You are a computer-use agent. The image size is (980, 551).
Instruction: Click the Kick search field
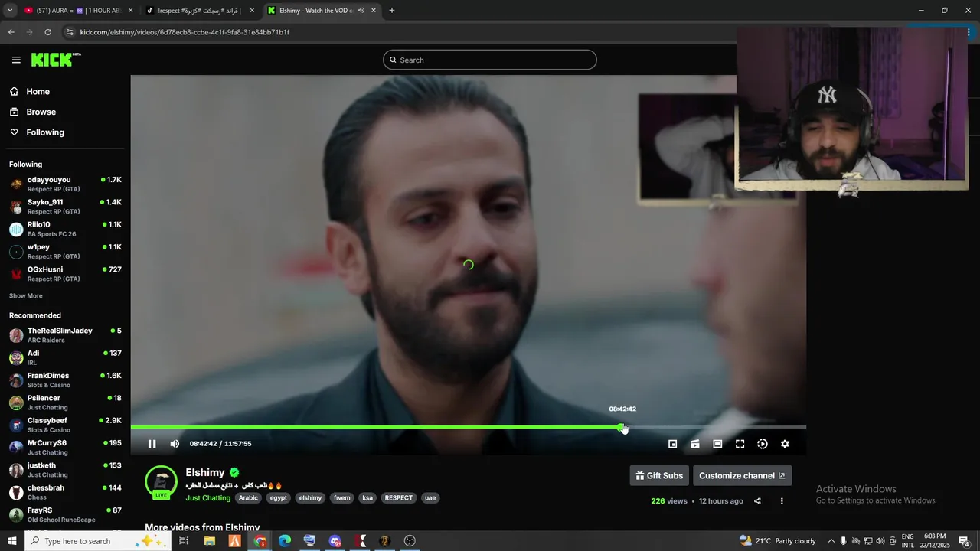[490, 60]
